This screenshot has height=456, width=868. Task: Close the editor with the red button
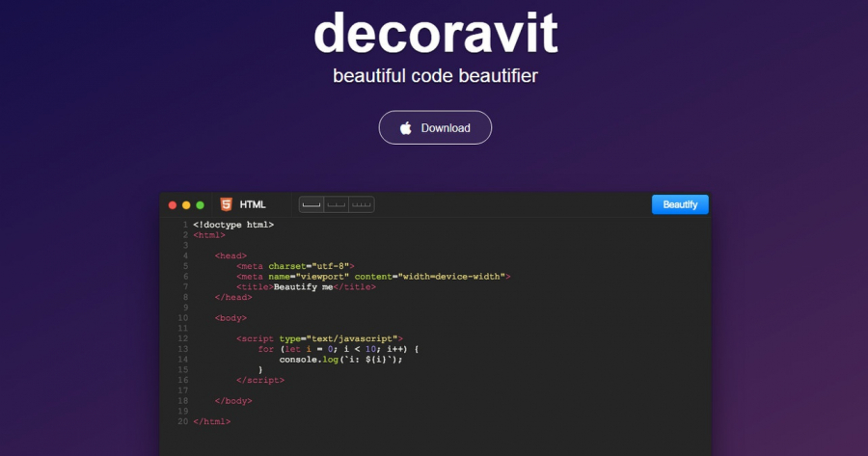173,205
